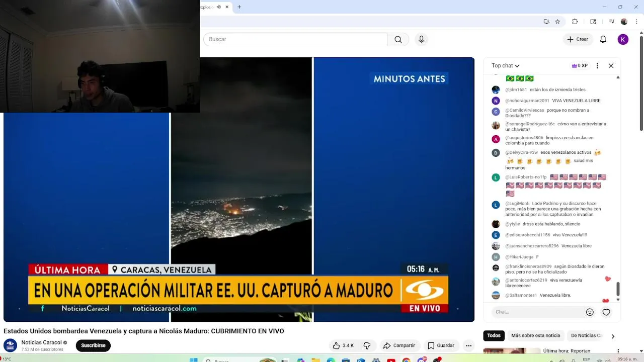The width and height of the screenshot is (644, 362).
Task: Click username @ytylie in chat
Action: pyautogui.click(x=513, y=224)
